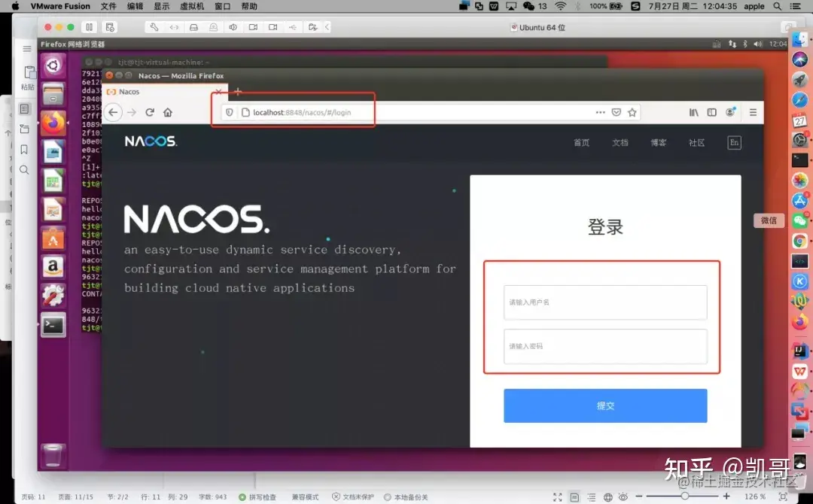The height and width of the screenshot is (504, 813).
Task: Click the 请输入密码 password field
Action: 605,346
